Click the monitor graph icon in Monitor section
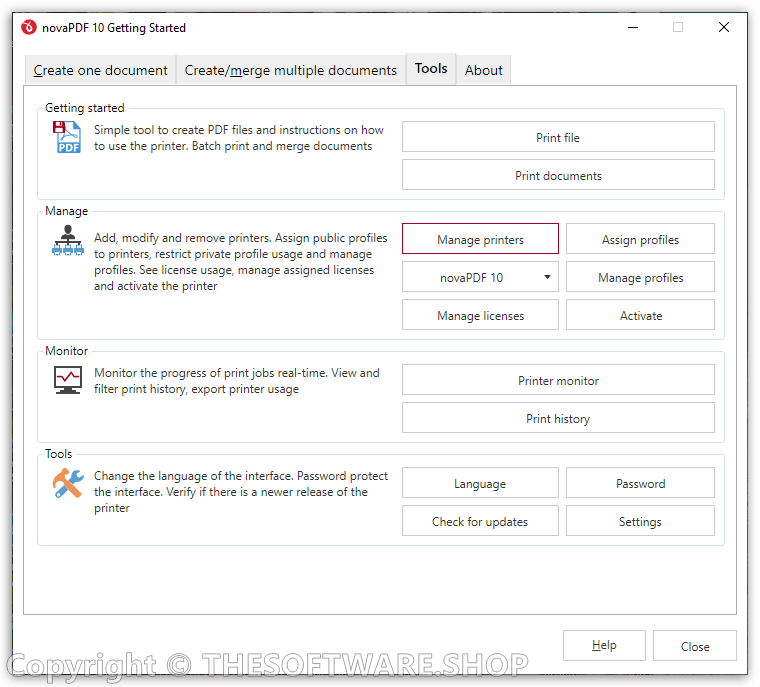 coord(68,380)
